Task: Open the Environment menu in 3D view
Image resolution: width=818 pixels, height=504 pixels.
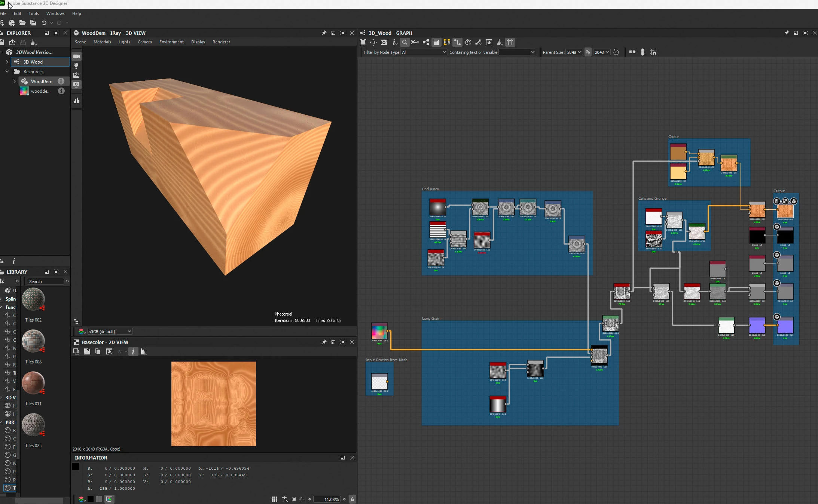Action: click(171, 42)
